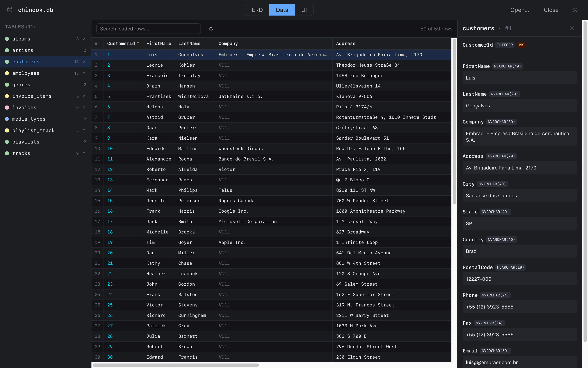Select the media_types table
Image resolution: width=588 pixels, height=368 pixels.
pyautogui.click(x=46, y=119)
